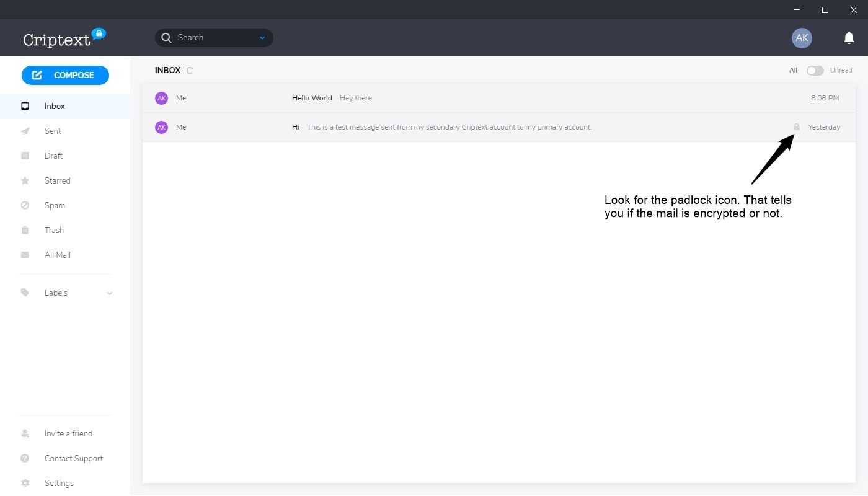
Task: Open Contact Support link
Action: pyautogui.click(x=74, y=458)
